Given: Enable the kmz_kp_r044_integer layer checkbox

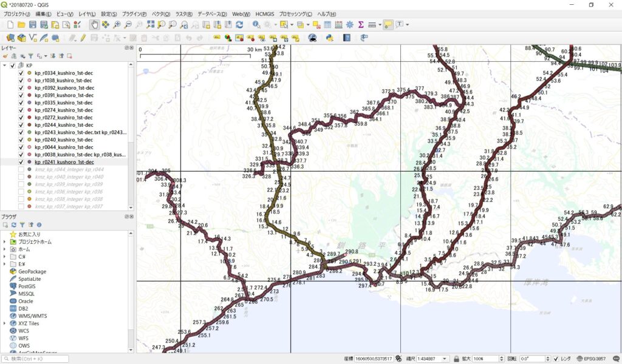Looking at the screenshot, I should click(21, 170).
